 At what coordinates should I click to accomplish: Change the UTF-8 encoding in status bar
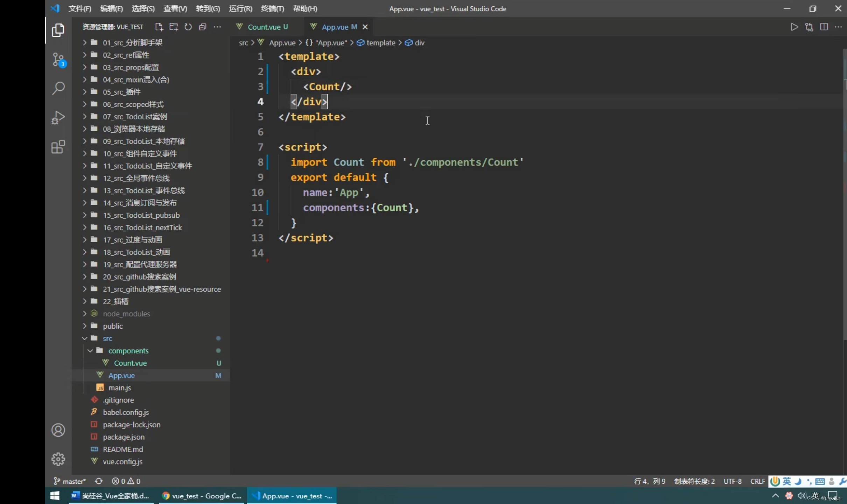(x=733, y=481)
